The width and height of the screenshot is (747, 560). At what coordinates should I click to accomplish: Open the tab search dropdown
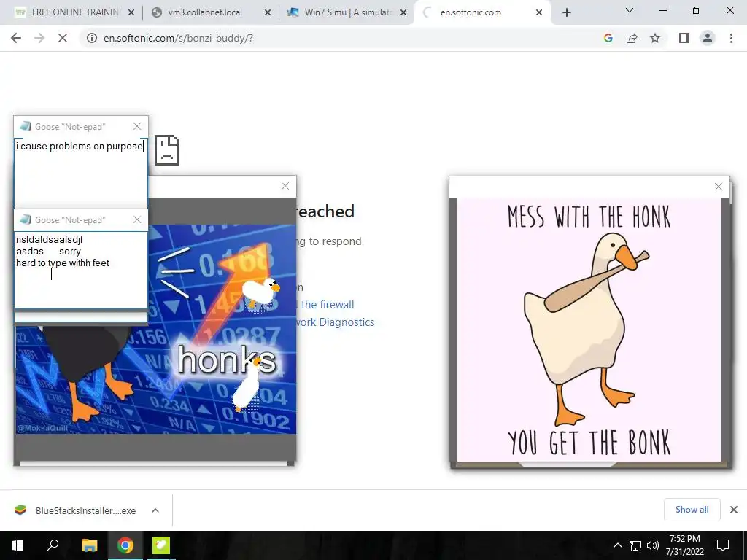630,10
